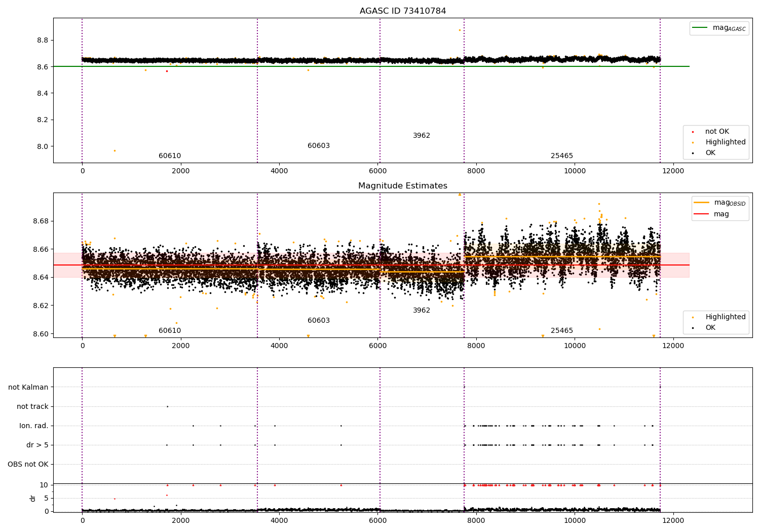The image size is (760, 532).
Task: Click label 25465 in the Magnitude Estimates plot
Action: (x=562, y=331)
